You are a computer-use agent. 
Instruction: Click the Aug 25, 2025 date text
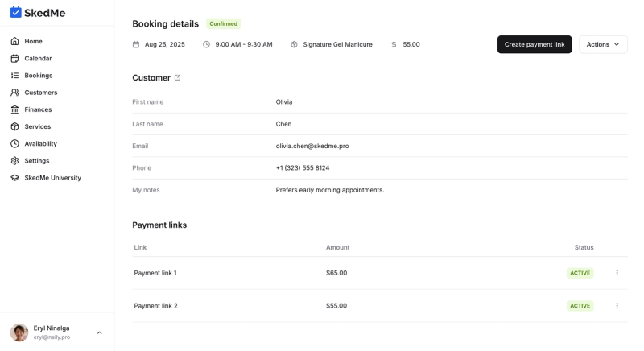point(165,44)
